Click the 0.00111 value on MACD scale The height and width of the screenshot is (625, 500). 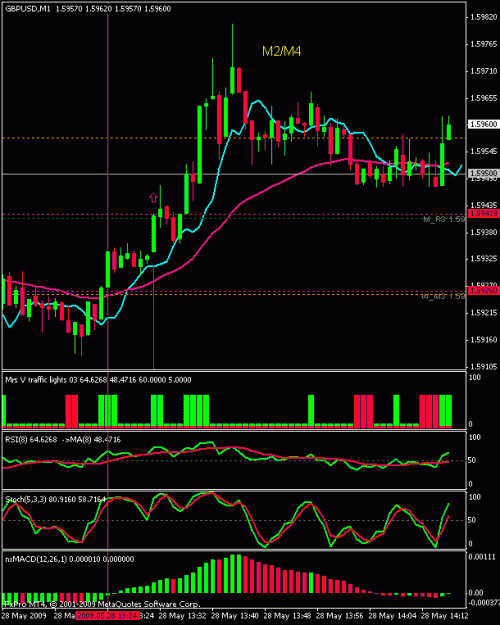[482, 557]
